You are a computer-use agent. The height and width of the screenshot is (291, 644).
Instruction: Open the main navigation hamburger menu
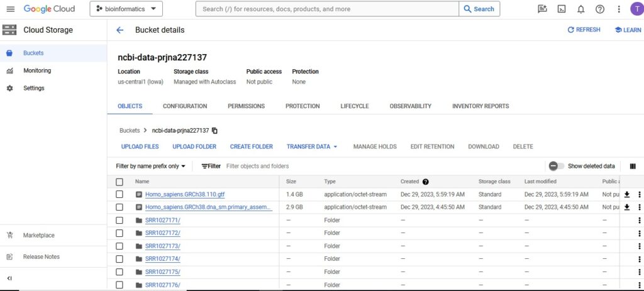click(10, 9)
